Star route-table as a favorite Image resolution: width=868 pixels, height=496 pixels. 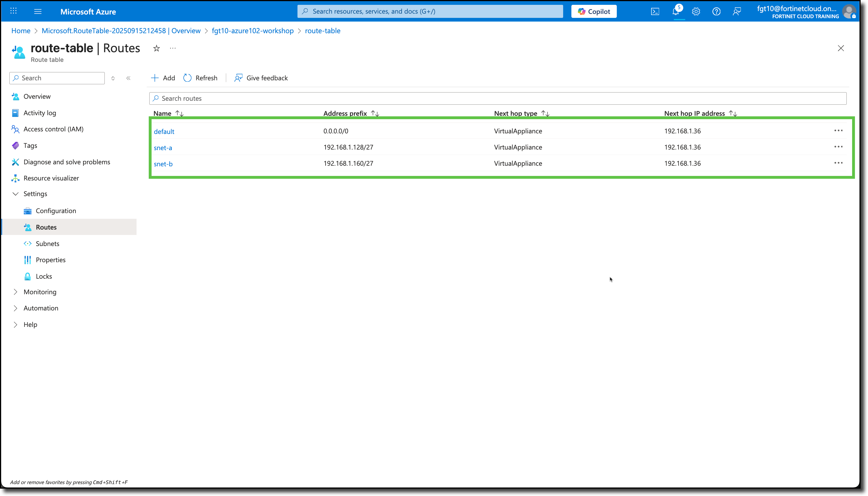156,48
